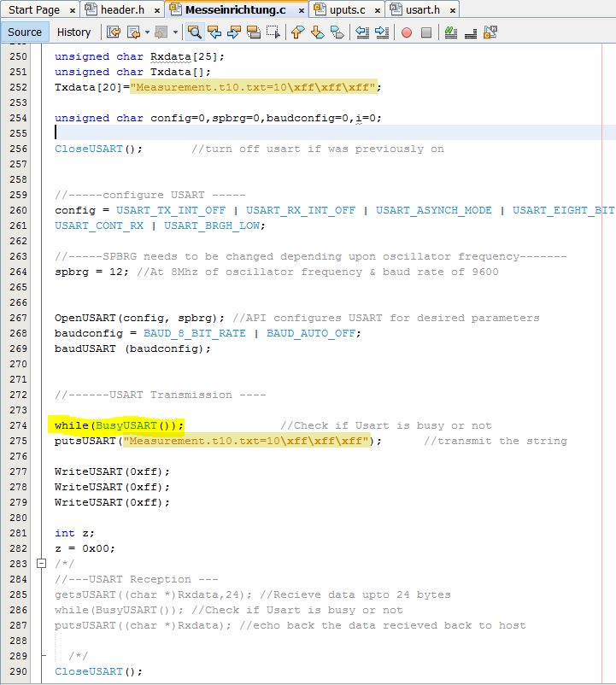Select the Messeinrichtung.c tab
Viewport: 616px width, 685px height.
point(236,9)
